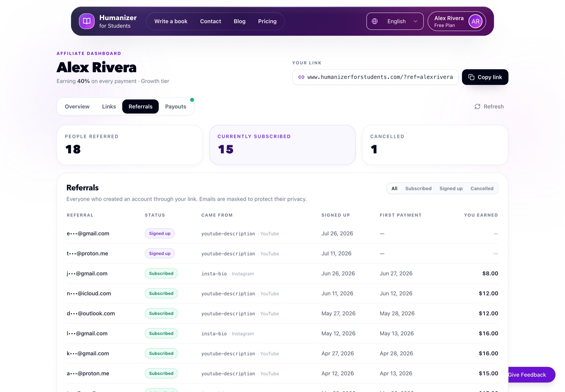The width and height of the screenshot is (565, 392).
Task: Click the First Payment column header
Action: [401, 215]
